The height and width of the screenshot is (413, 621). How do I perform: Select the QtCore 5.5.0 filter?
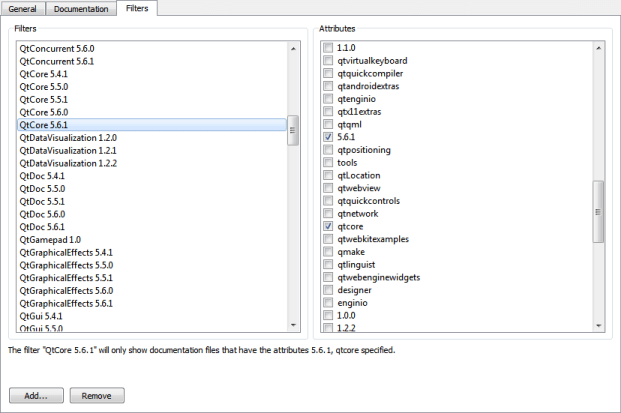152,86
